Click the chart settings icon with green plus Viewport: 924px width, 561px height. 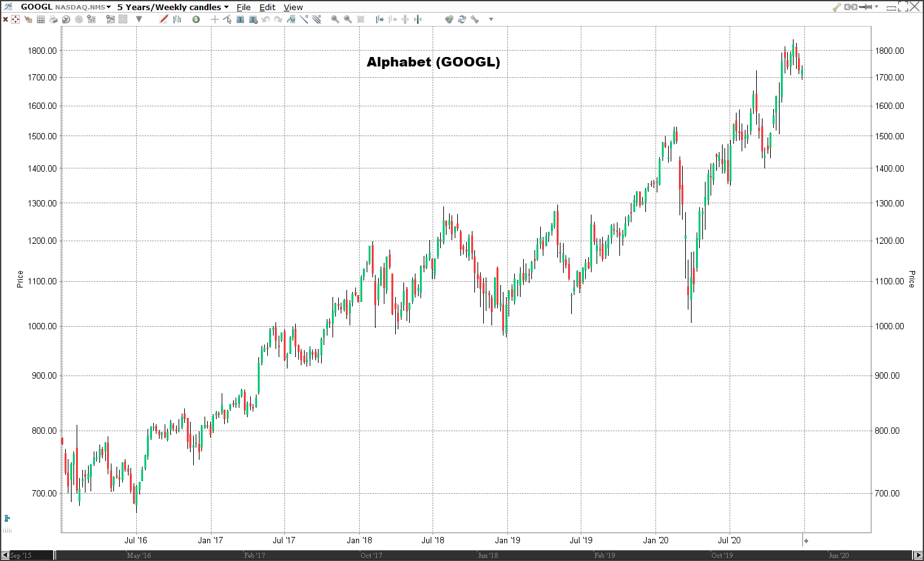point(91,20)
